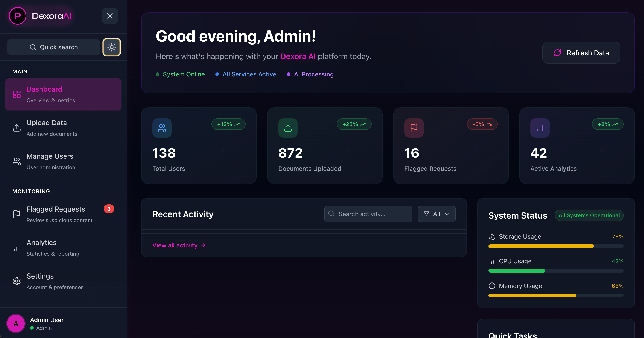Click the Total Users people icon
The image size is (644, 338).
162,128
